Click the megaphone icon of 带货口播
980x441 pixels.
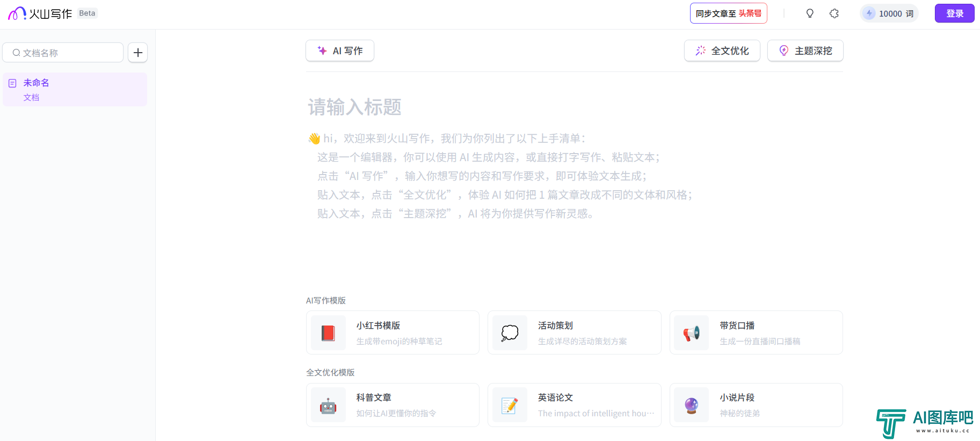click(692, 333)
